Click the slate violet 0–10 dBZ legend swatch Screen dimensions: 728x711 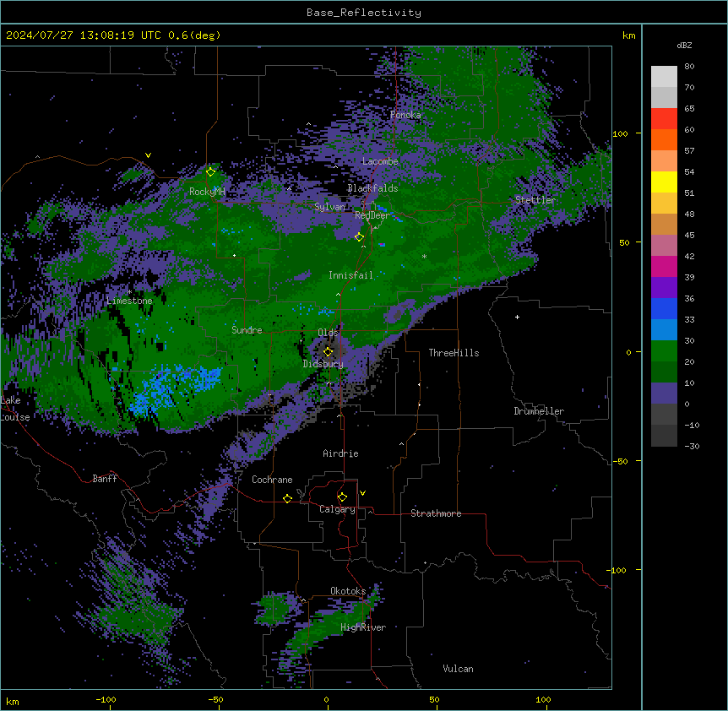click(664, 393)
